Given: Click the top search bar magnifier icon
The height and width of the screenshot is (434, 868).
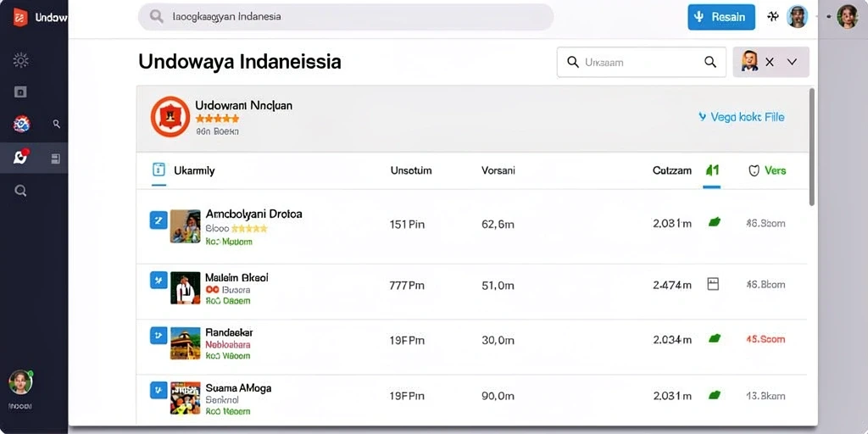Looking at the screenshot, I should pos(157,17).
